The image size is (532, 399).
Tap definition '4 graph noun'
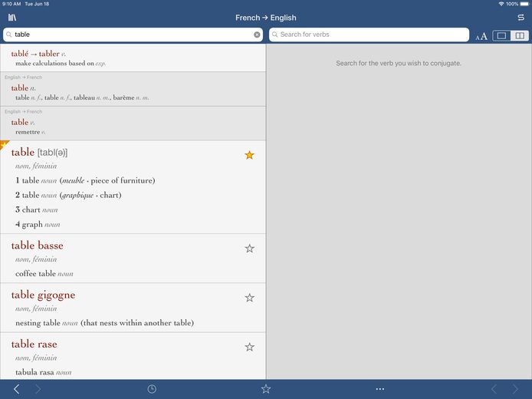pos(38,225)
